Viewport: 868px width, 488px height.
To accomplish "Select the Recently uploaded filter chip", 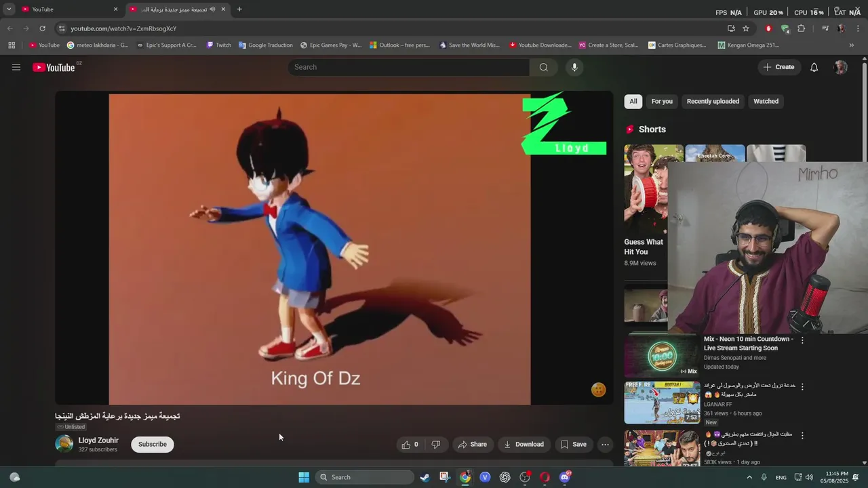I will (713, 102).
